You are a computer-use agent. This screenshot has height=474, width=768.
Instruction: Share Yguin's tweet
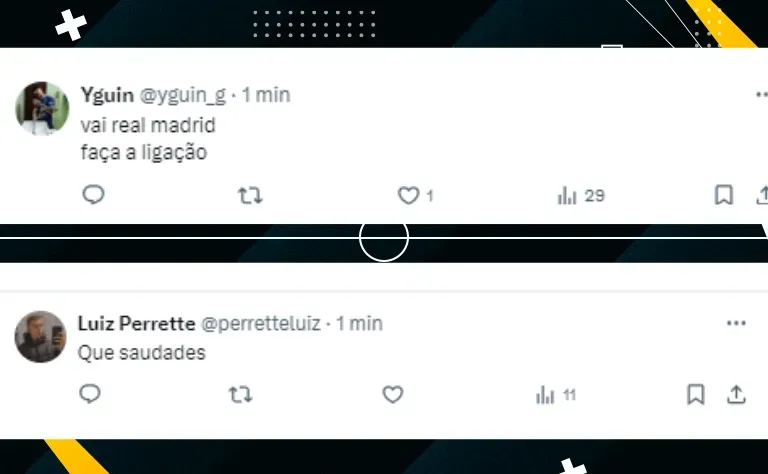click(x=762, y=195)
